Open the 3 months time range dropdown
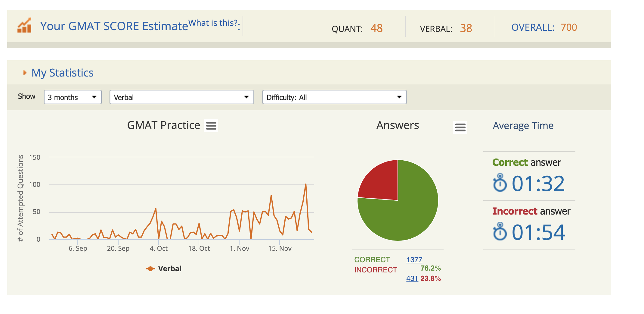Screen dimensions: 644x314 [x=73, y=97]
